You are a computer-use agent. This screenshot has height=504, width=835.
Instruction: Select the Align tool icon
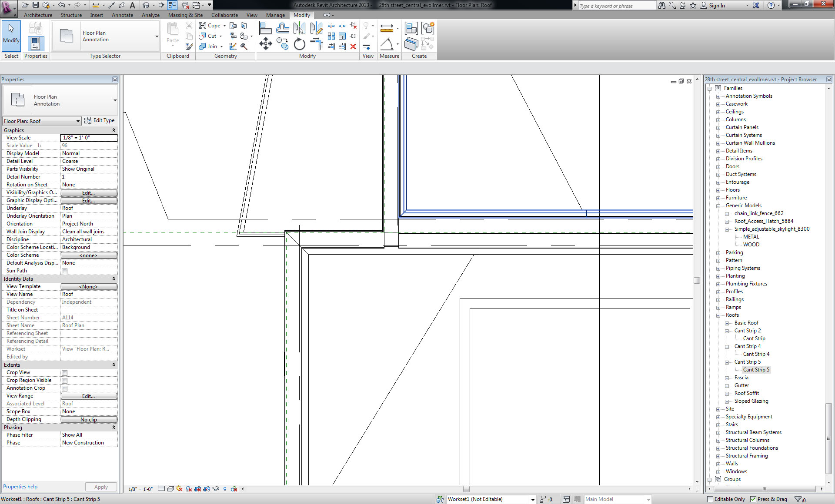click(x=265, y=28)
